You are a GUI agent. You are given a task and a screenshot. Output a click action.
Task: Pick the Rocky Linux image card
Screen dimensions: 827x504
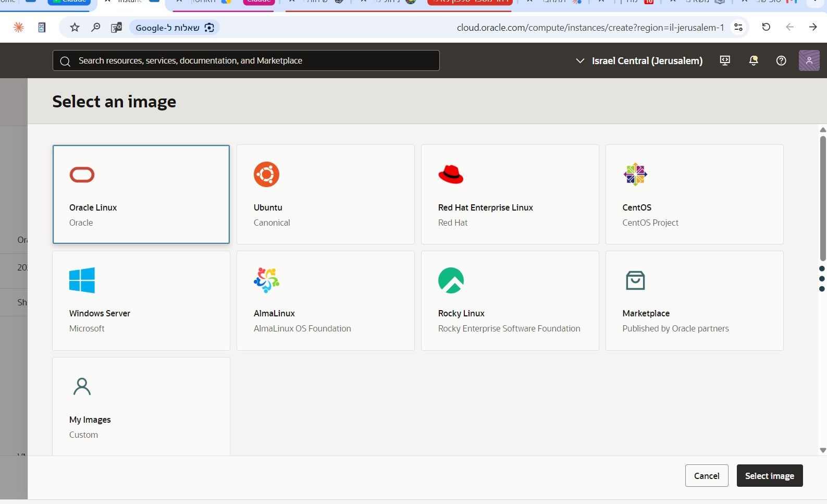[510, 301]
